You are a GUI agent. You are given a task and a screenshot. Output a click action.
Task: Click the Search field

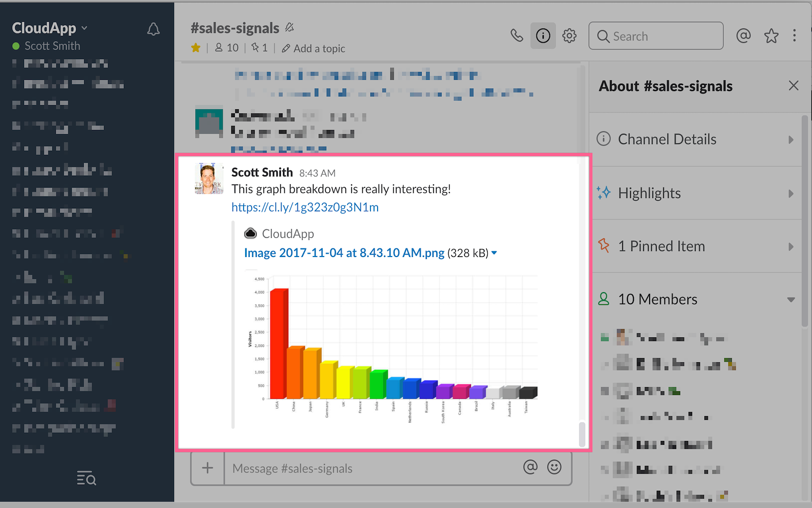click(x=656, y=36)
